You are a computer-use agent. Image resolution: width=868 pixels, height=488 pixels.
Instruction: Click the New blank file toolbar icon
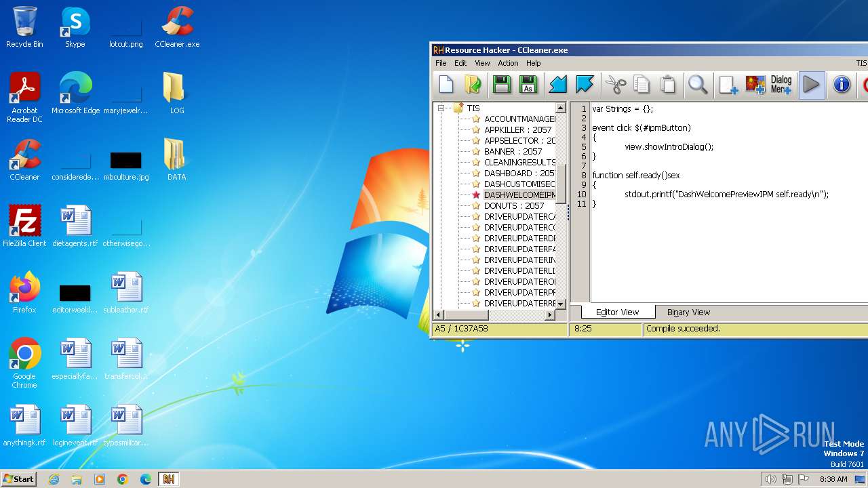[x=446, y=85]
